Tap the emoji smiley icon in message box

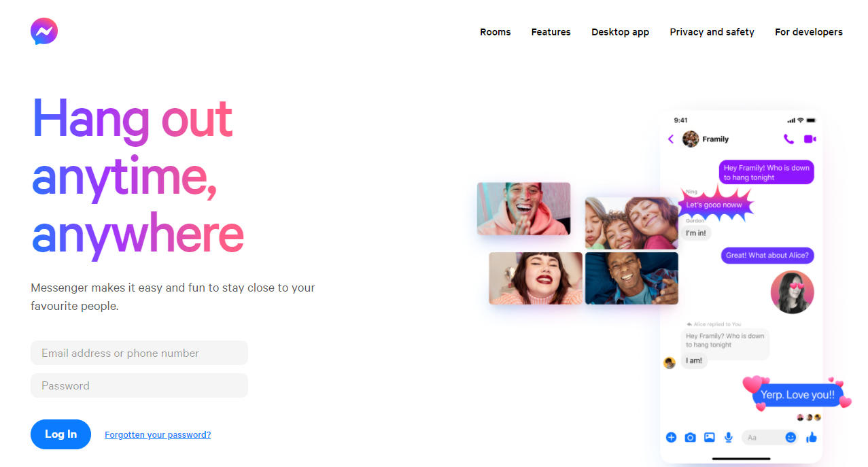[x=791, y=437]
